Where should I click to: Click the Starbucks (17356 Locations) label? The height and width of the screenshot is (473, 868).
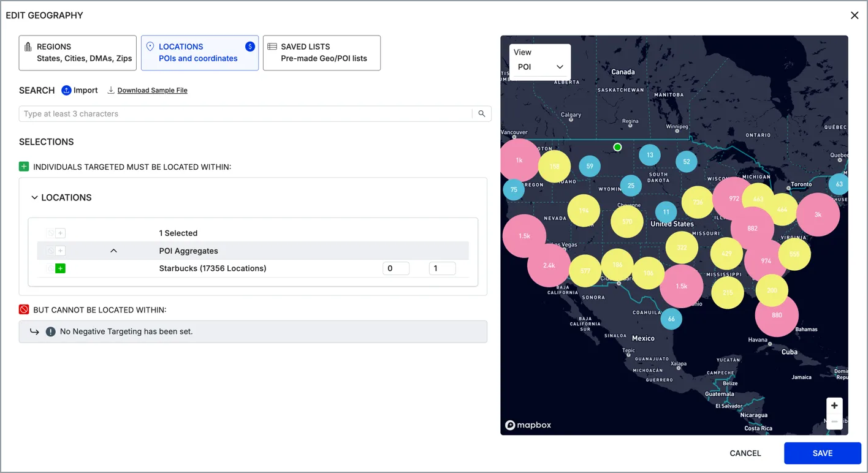pyautogui.click(x=213, y=268)
